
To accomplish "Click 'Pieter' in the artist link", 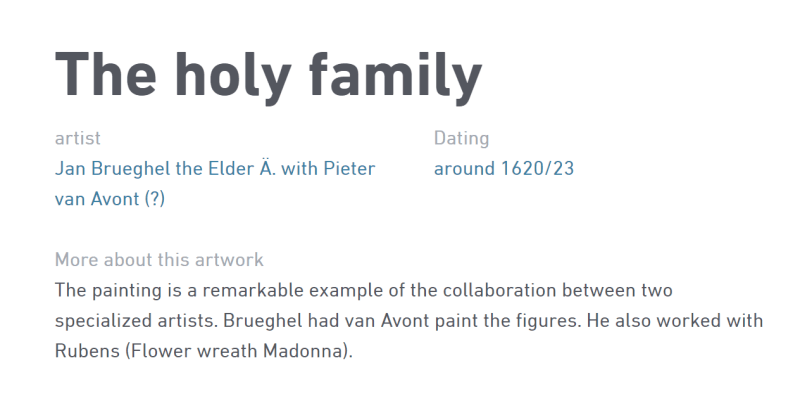I will (349, 168).
